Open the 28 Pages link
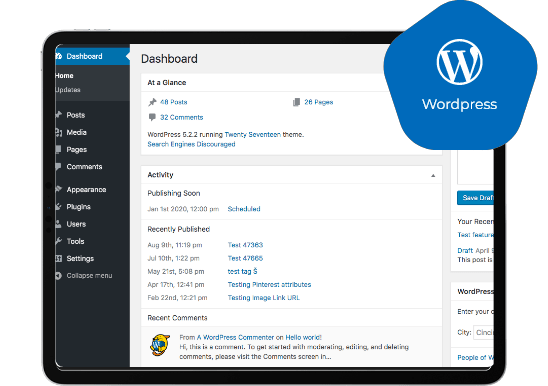Screen dimensions: 548x386 tap(319, 102)
